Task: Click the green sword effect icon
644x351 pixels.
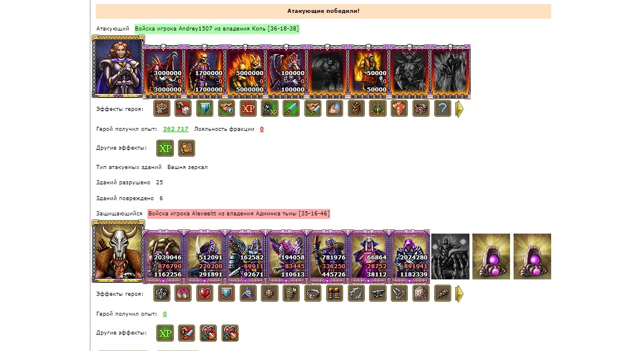Action: 291,109
